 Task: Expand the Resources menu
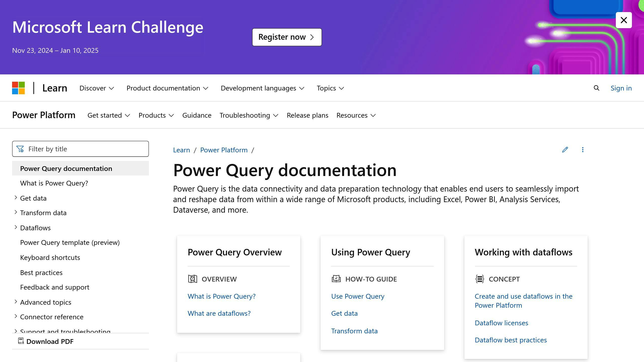coord(356,115)
